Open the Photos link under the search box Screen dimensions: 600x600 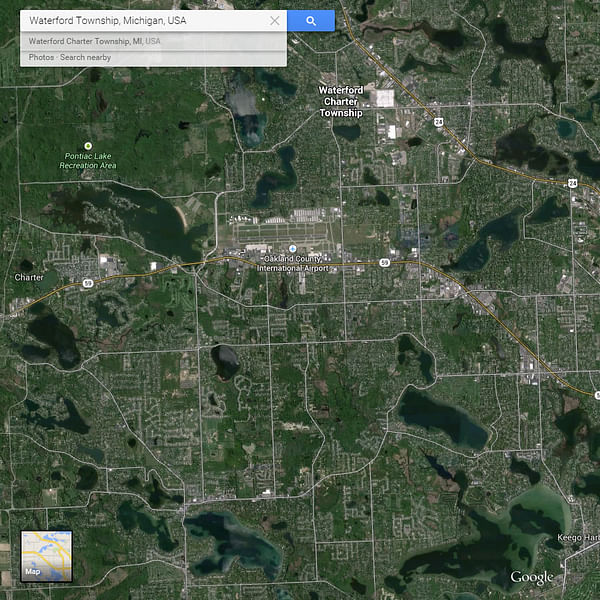[x=41, y=58]
